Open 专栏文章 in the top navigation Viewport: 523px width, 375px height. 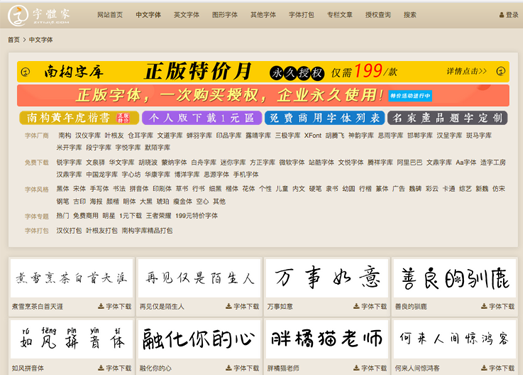pos(340,15)
